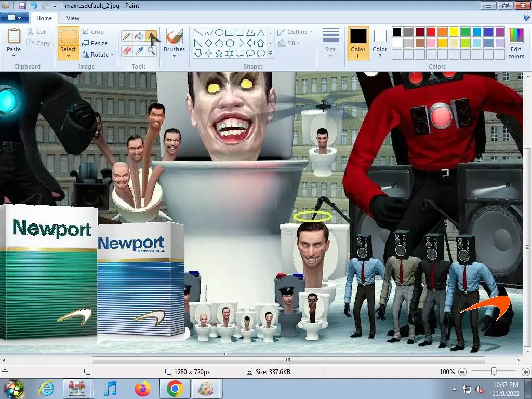Viewport: 532px width, 399px height.
Task: Click the Crop button
Action: [93, 32]
